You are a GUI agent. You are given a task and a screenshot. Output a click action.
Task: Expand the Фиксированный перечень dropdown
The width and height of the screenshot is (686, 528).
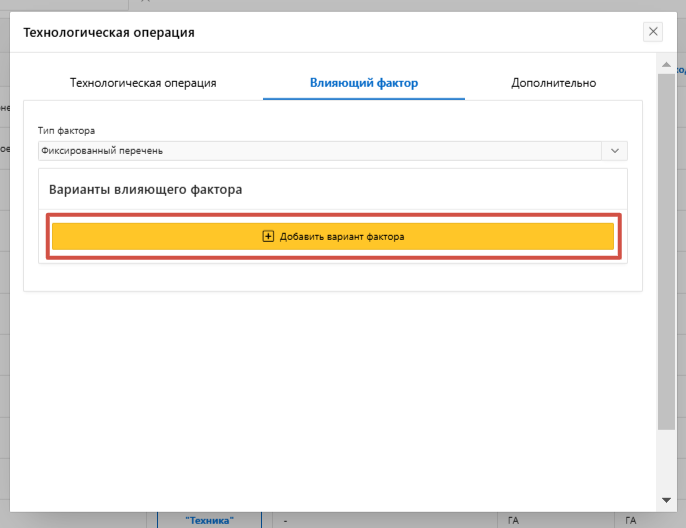(x=320, y=151)
